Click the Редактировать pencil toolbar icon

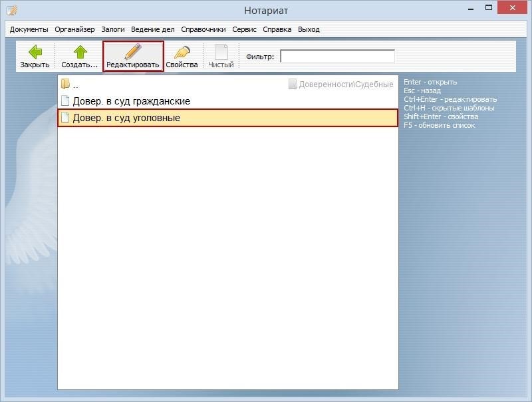(x=132, y=52)
